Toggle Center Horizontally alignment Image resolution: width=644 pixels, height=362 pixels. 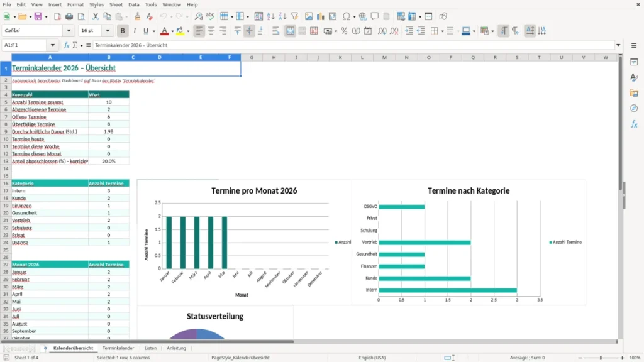point(211,31)
